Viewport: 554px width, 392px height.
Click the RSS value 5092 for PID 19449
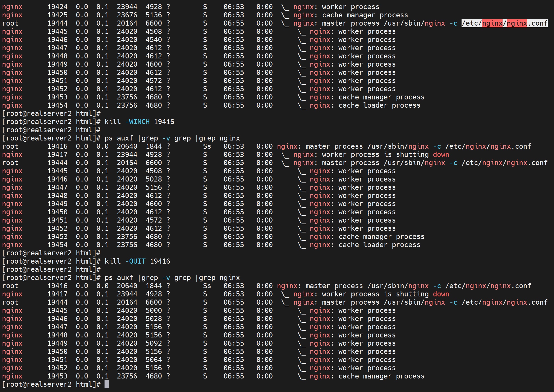[154, 343]
